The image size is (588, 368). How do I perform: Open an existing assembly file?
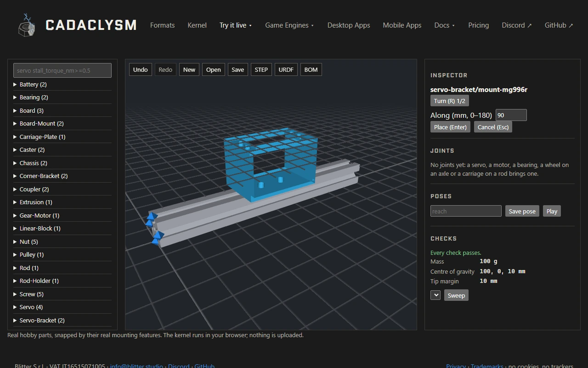pos(214,70)
